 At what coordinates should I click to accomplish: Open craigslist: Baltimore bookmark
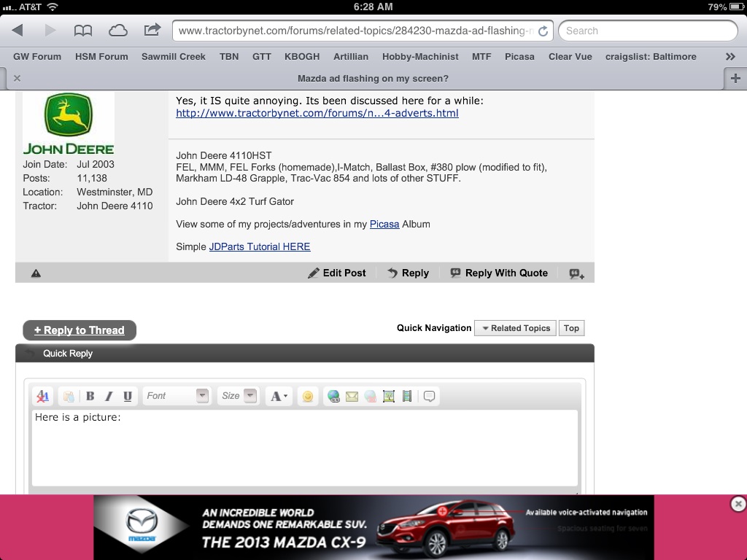tap(651, 57)
